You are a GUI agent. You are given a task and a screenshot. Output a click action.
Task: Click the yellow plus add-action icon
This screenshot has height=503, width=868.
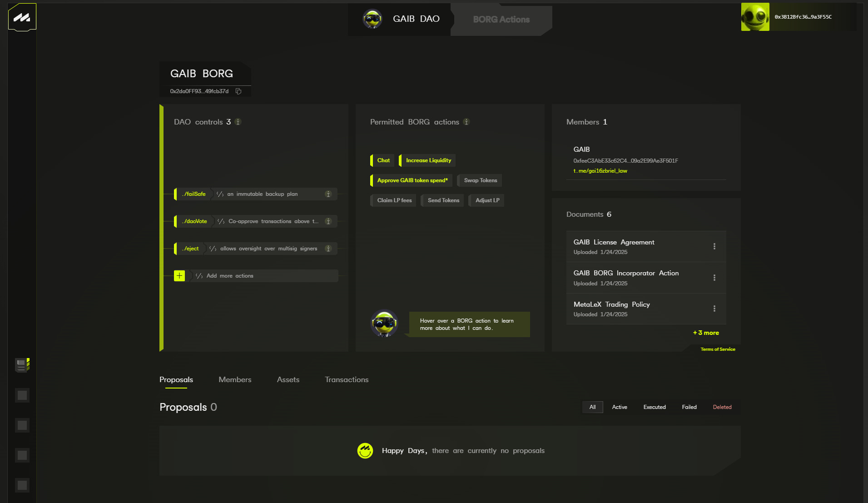(x=179, y=276)
